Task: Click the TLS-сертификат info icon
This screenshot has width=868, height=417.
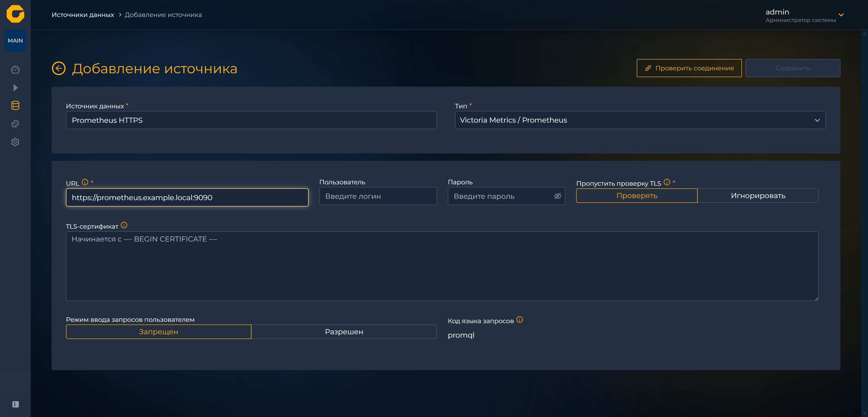Action: pos(124,225)
